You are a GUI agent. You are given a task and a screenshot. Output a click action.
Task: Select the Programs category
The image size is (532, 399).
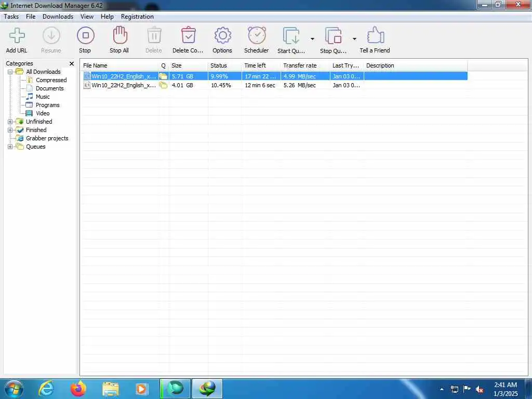[x=47, y=105]
